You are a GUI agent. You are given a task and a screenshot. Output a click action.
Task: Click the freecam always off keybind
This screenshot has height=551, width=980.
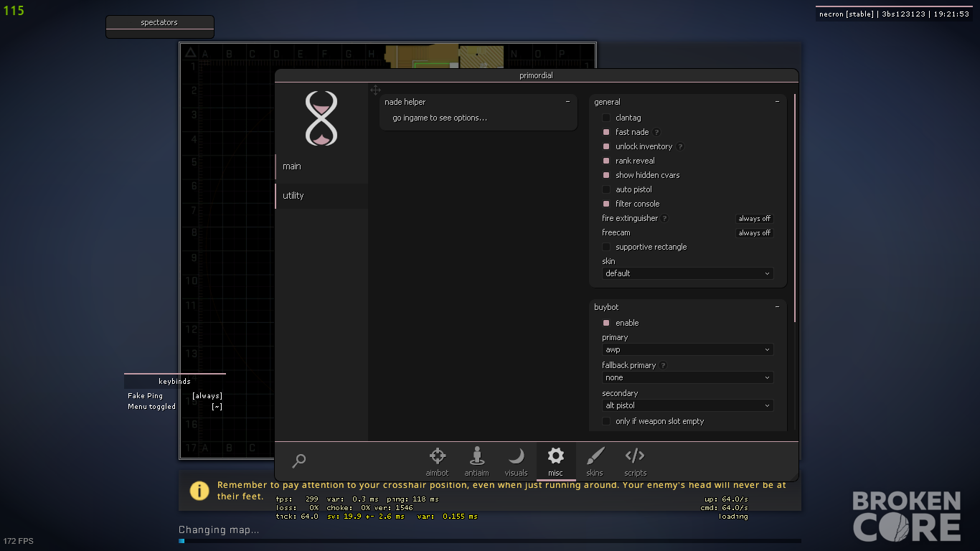coord(755,233)
